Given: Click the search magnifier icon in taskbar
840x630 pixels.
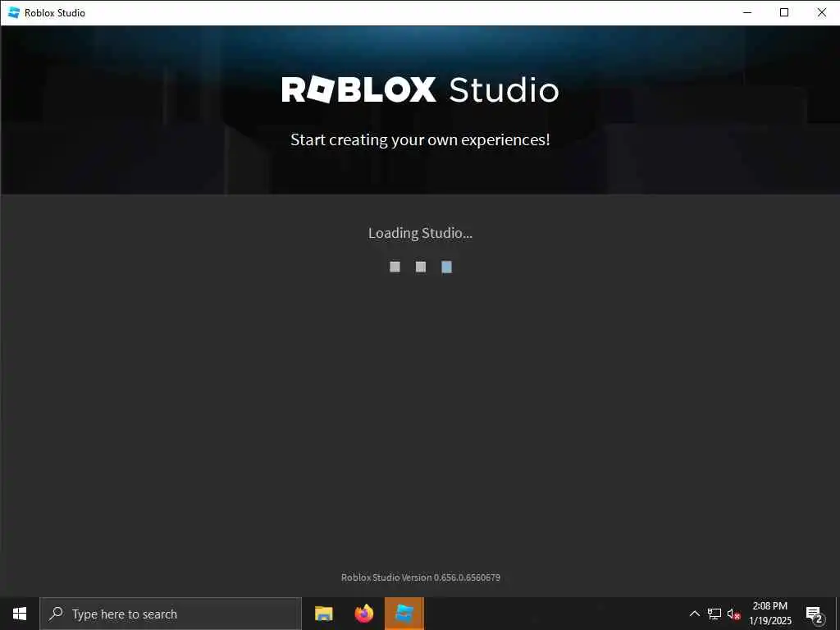Looking at the screenshot, I should click(x=56, y=614).
